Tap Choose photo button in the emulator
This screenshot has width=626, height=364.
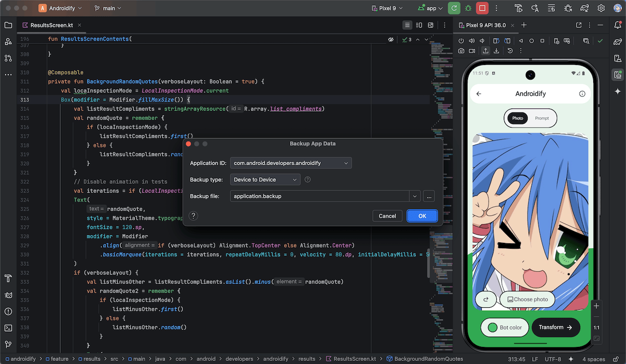527,300
